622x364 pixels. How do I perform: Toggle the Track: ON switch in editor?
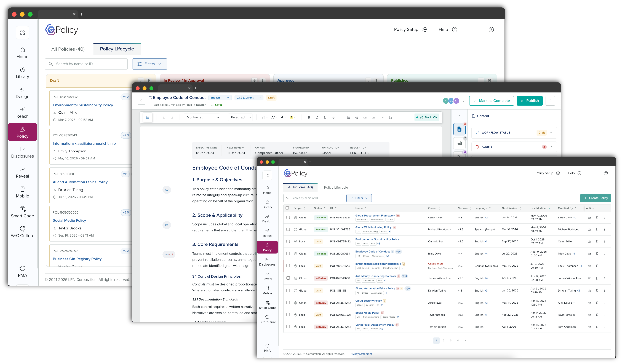(x=426, y=117)
